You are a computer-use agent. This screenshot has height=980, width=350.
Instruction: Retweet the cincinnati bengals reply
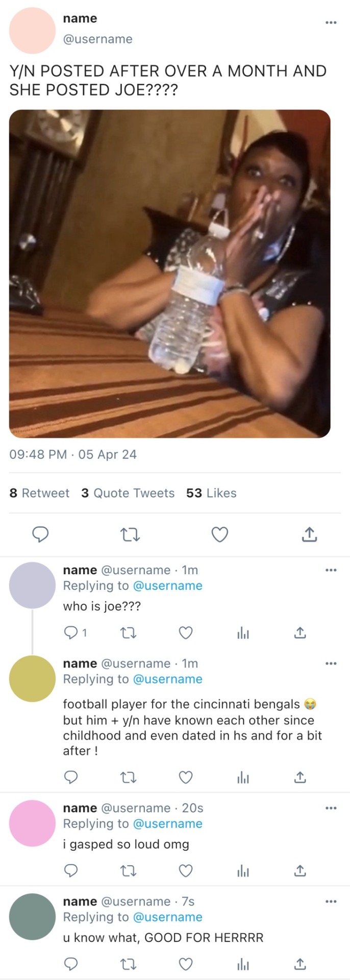click(128, 777)
